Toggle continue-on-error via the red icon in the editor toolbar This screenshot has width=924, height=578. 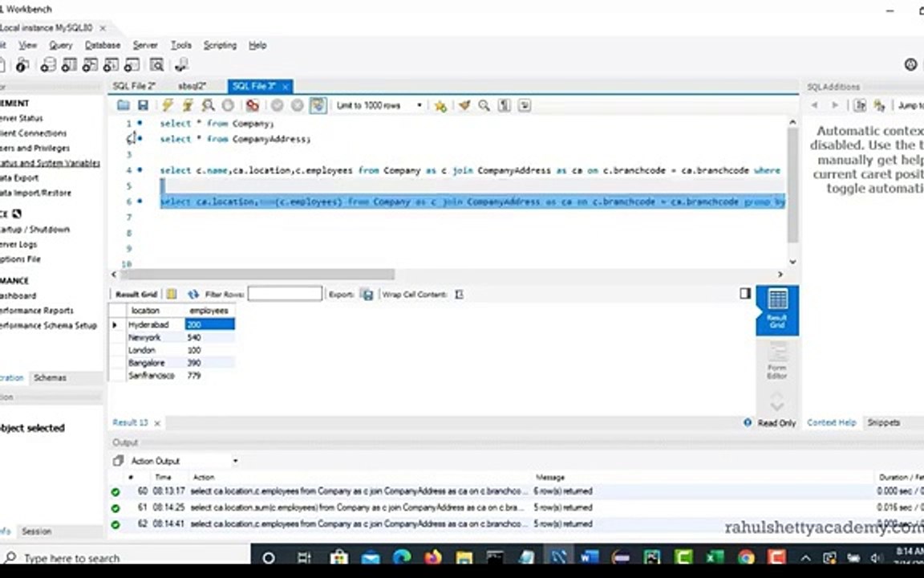click(252, 106)
